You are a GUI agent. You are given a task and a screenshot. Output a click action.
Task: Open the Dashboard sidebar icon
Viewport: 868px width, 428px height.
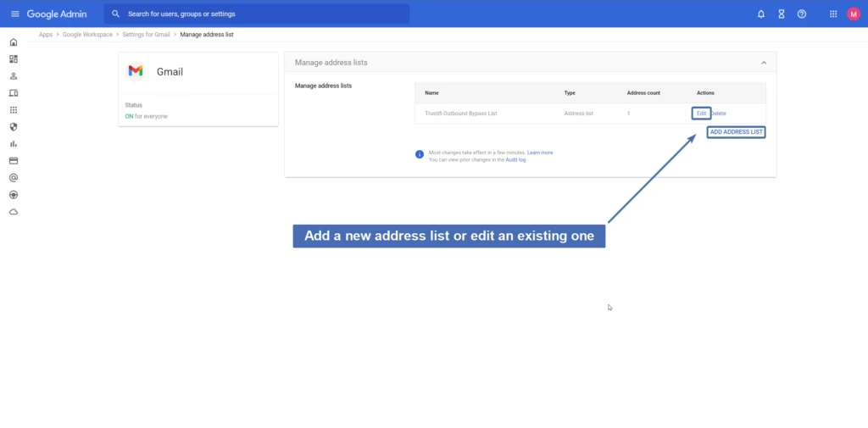click(x=14, y=59)
